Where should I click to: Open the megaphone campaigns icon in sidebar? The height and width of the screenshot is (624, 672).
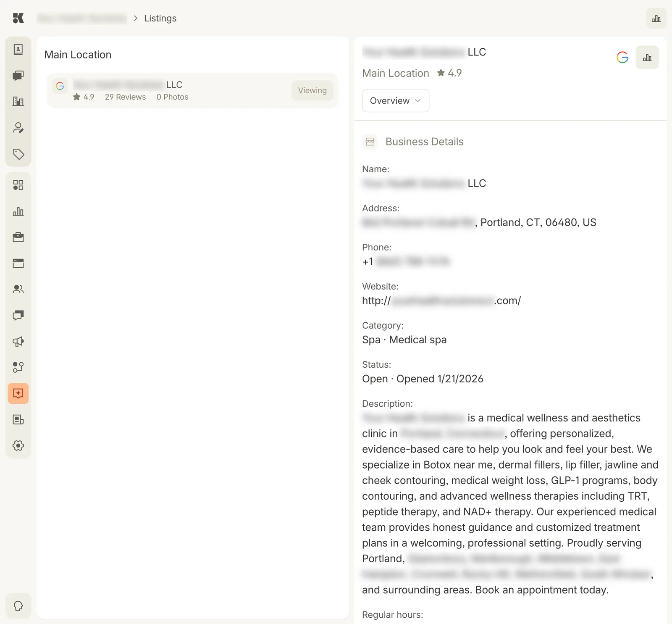[18, 341]
